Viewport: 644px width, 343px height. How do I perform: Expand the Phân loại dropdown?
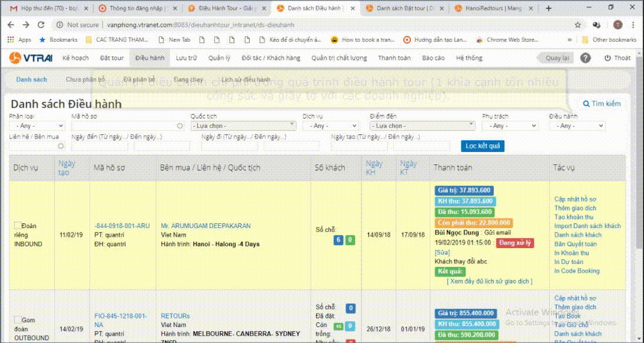coord(38,126)
